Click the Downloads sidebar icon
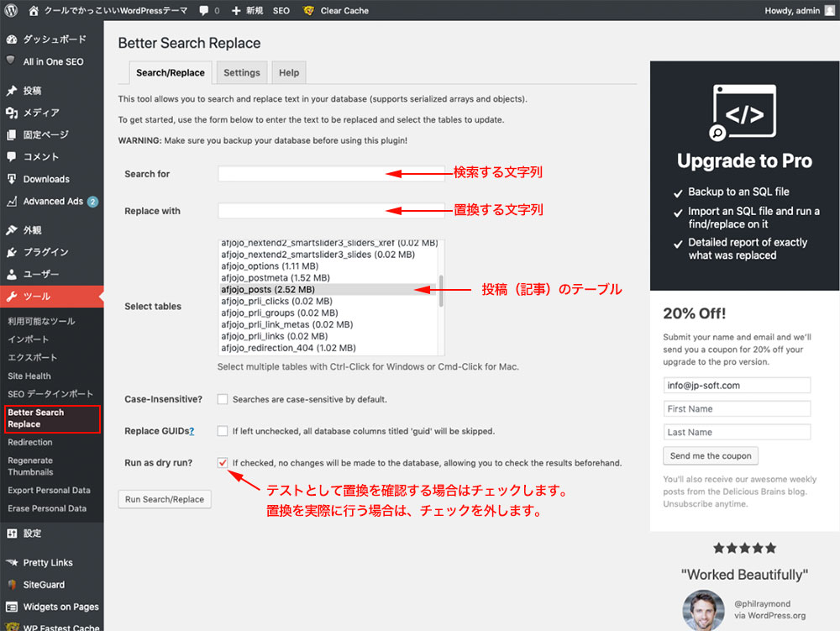This screenshot has height=631, width=840. click(11, 179)
